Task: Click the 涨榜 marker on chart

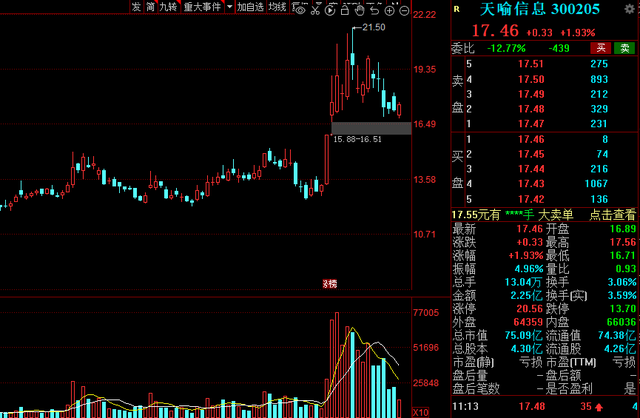Action: pyautogui.click(x=330, y=284)
